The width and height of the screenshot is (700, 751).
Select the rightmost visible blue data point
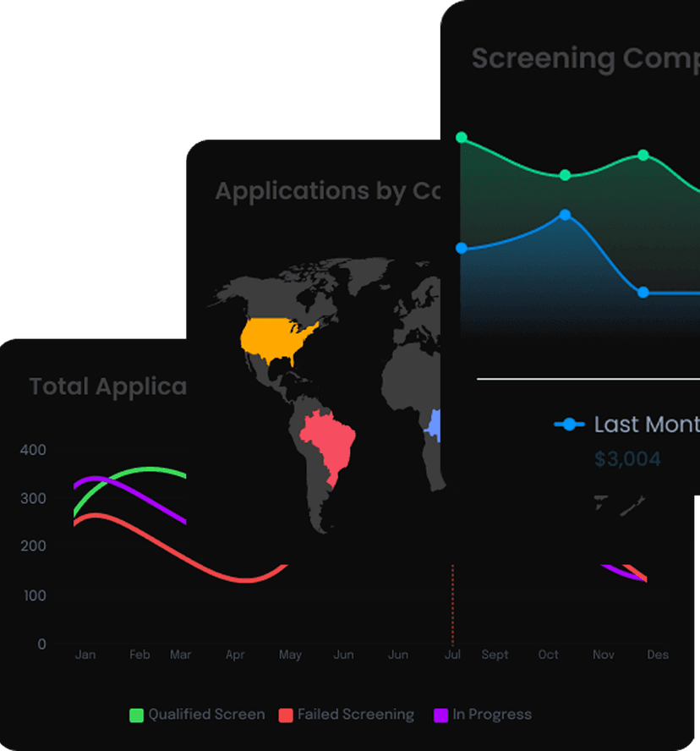point(643,293)
